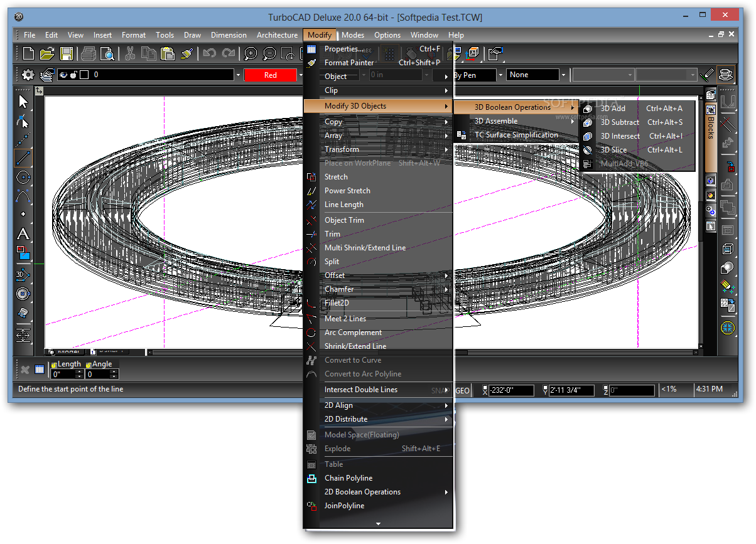Toggle the Length lock icon
The height and width of the screenshot is (544, 756).
(54, 365)
